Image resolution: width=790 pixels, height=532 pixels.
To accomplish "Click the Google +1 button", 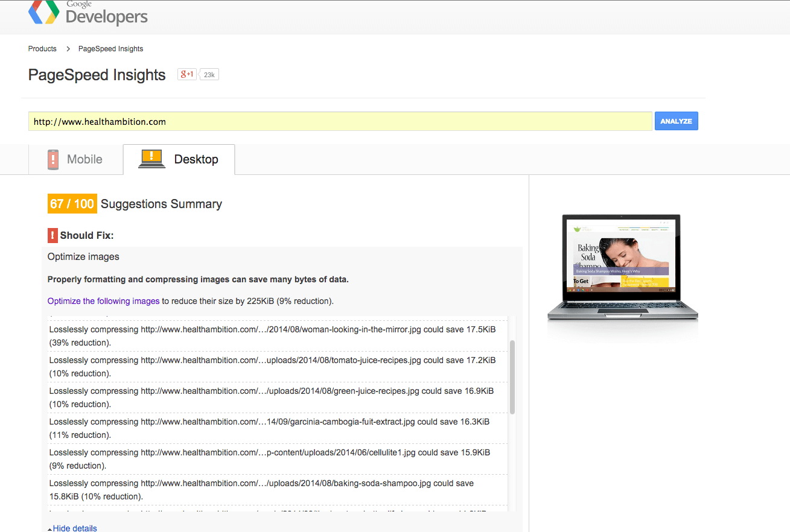I will click(186, 74).
